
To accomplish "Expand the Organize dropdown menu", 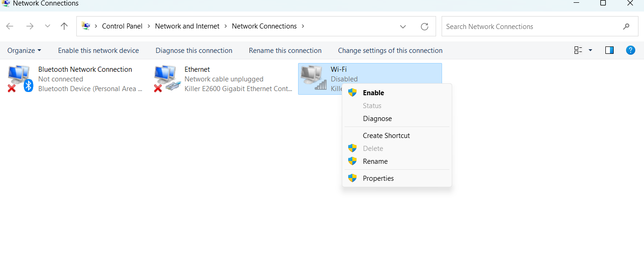I will click(x=24, y=51).
